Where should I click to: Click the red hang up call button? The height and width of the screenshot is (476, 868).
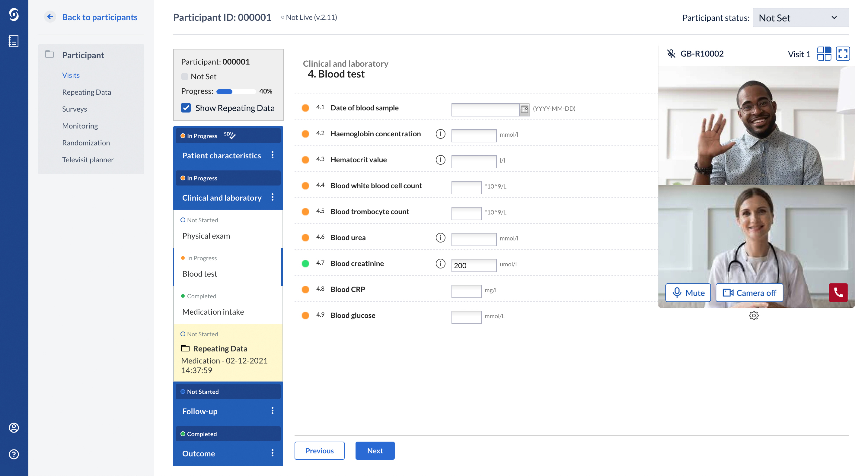838,292
